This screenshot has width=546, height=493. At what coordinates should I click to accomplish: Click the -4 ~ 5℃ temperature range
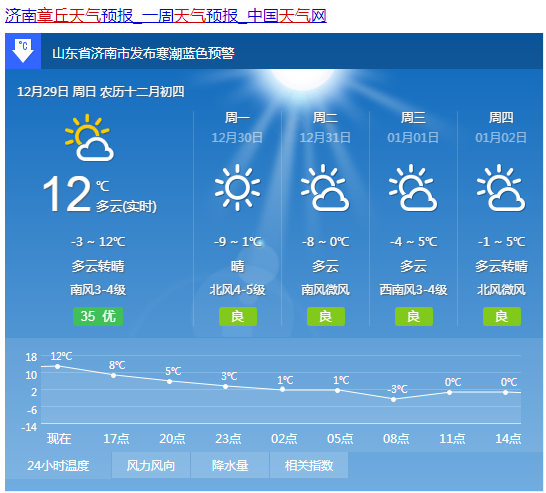(414, 242)
